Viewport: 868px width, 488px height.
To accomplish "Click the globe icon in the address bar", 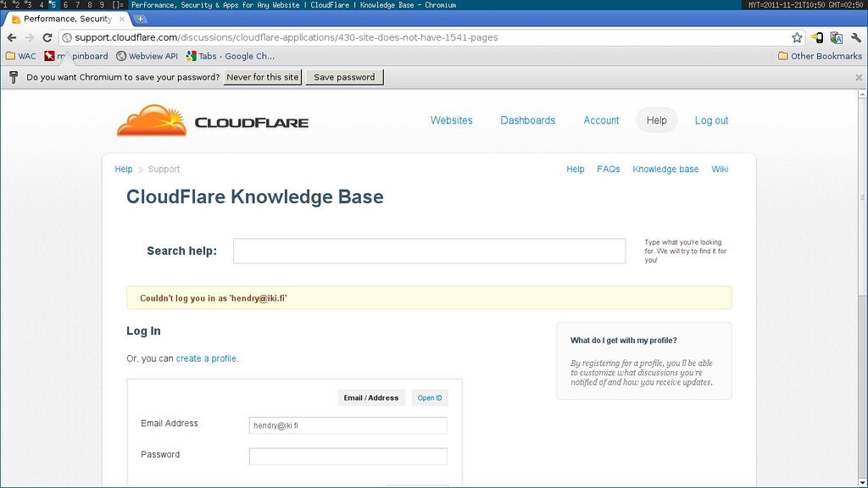I will pos(65,37).
